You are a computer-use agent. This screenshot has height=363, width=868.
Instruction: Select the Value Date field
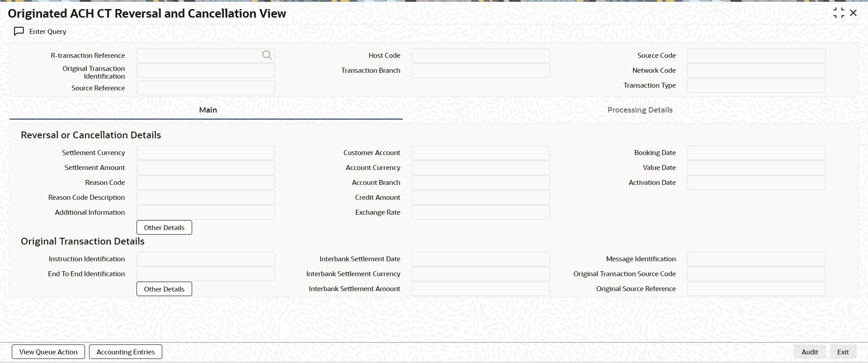pyautogui.click(x=756, y=168)
